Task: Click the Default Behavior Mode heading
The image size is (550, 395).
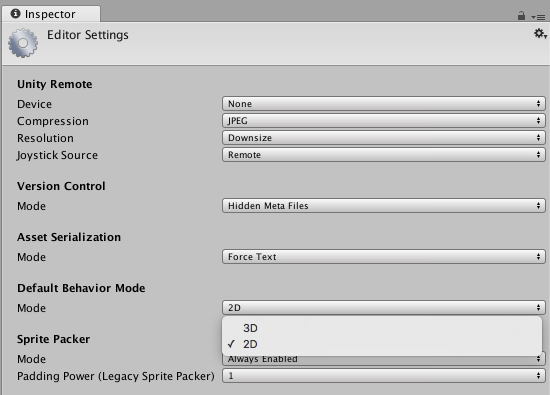Action: click(x=81, y=288)
